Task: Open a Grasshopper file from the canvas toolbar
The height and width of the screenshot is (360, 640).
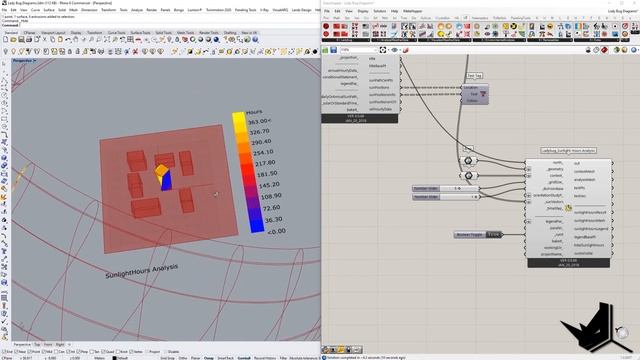Action: 325,50
